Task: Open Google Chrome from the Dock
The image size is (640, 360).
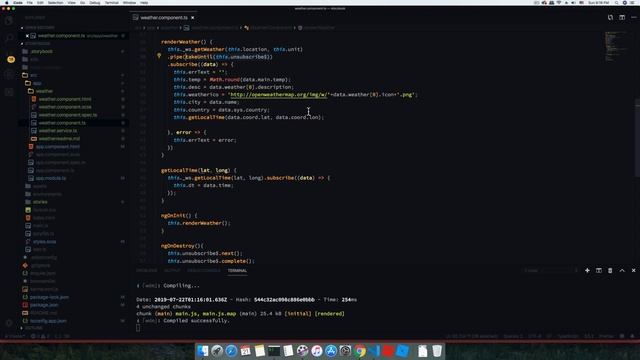Action: tap(360, 351)
